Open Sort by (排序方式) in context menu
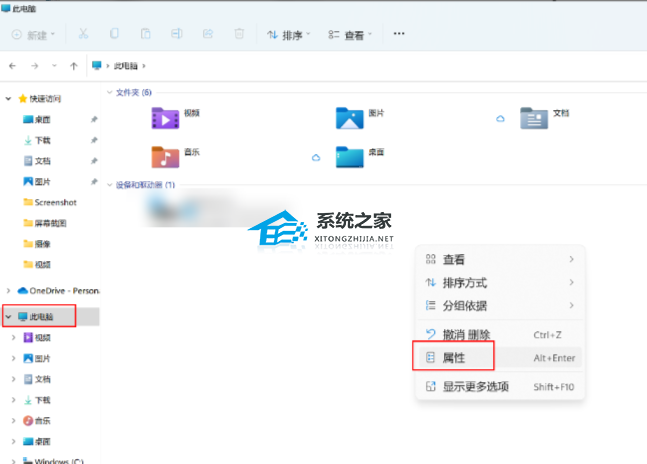The image size is (647, 464). click(x=500, y=283)
